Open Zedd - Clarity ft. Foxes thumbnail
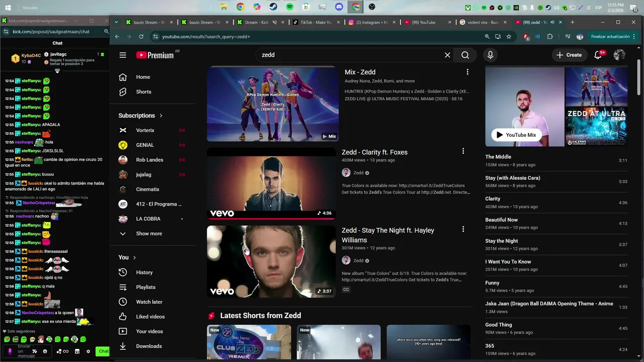 (x=271, y=183)
